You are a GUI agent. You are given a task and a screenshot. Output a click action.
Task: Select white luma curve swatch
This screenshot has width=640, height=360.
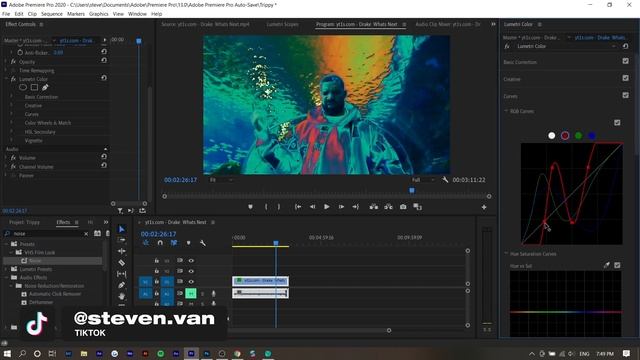tap(551, 136)
